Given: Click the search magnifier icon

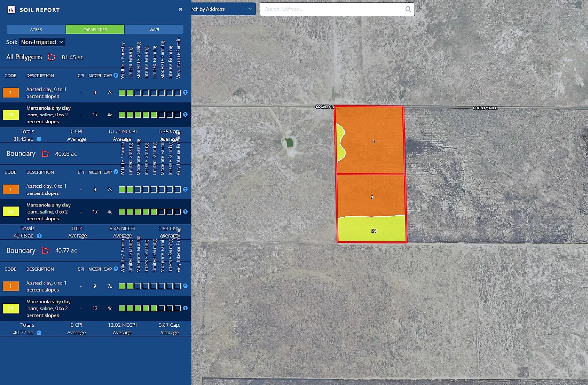Looking at the screenshot, I should point(408,9).
